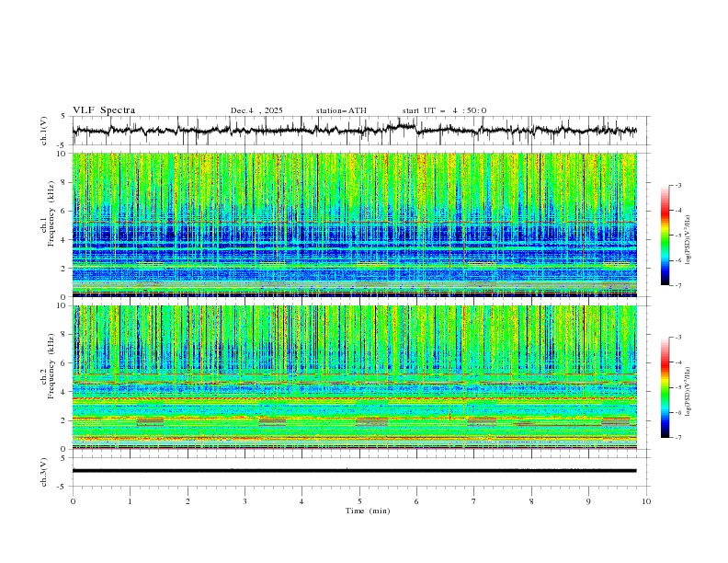Click the ch.1 color bar 'log(PSD)(V²/Hz)' label
Image resolution: width=728 pixels, height=563 pixels.
click(x=688, y=240)
